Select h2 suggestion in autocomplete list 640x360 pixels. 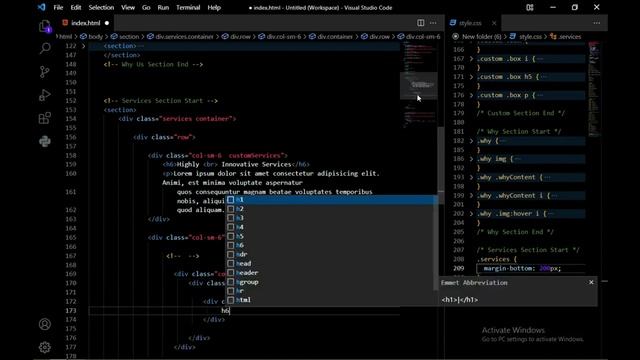click(x=331, y=209)
